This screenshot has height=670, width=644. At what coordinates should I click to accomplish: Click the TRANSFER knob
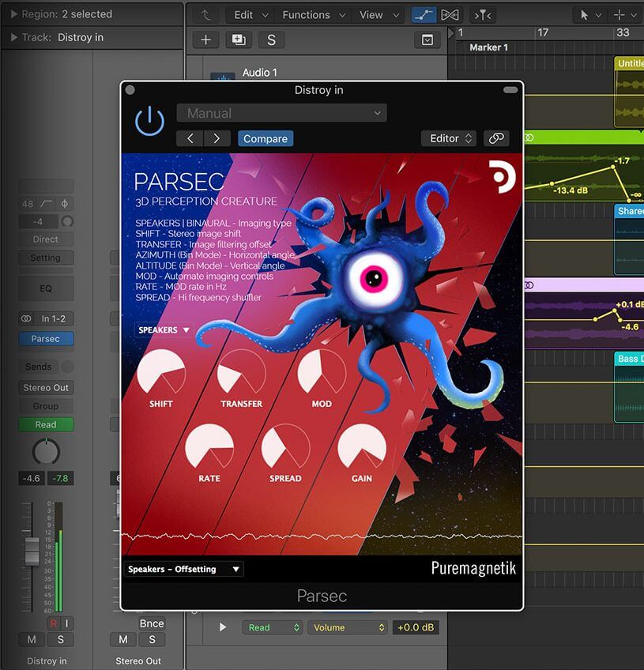tap(242, 372)
